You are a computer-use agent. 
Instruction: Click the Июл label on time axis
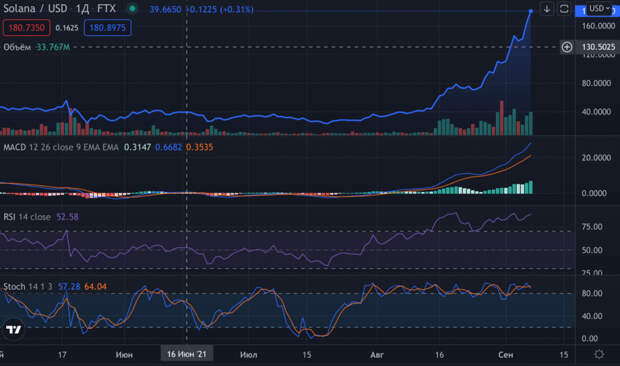(249, 355)
